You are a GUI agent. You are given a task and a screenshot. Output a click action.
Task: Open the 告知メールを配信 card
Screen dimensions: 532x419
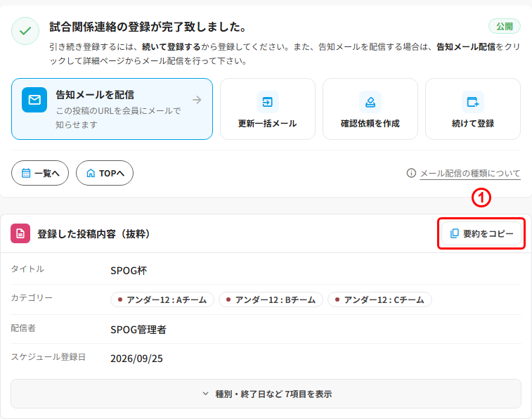click(x=112, y=109)
